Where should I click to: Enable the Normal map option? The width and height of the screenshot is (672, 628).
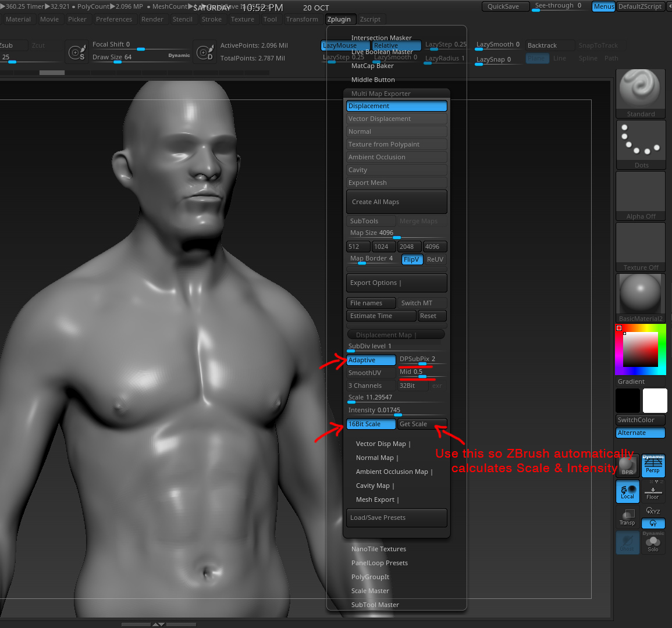pos(396,131)
